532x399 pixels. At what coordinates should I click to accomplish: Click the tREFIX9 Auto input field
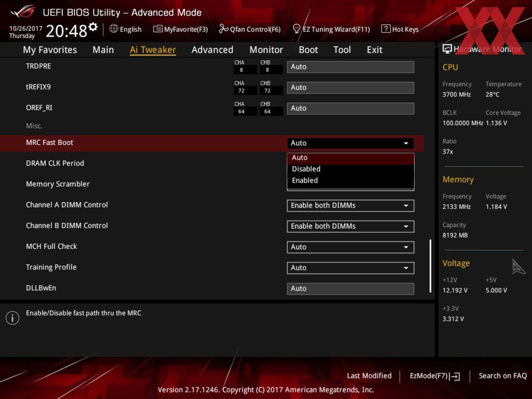350,87
